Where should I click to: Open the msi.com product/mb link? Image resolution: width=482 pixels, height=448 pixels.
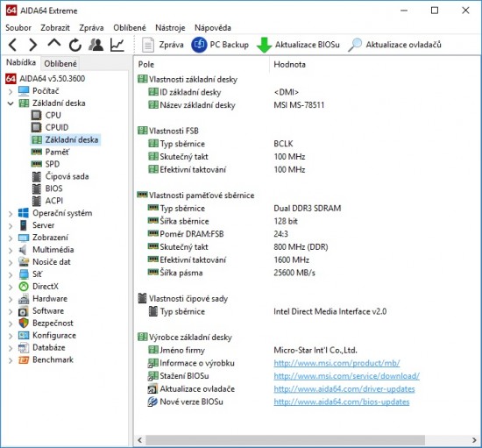click(337, 363)
